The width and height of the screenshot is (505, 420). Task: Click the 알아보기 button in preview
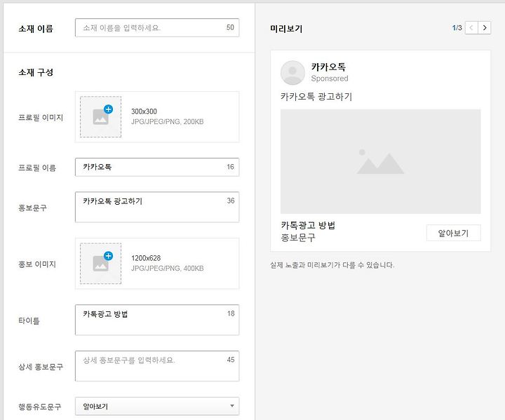point(454,233)
